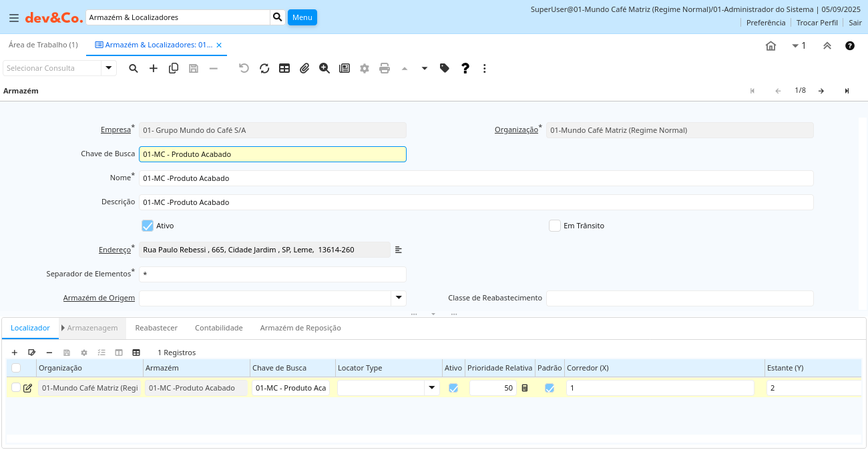The width and height of the screenshot is (868, 450).
Task: Toggle the Padrão checkbox in locator row
Action: tap(550, 388)
